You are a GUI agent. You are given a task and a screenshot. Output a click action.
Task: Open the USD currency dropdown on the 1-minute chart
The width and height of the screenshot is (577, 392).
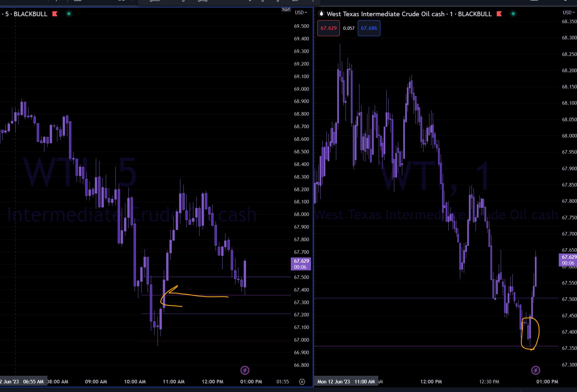tap(569, 13)
